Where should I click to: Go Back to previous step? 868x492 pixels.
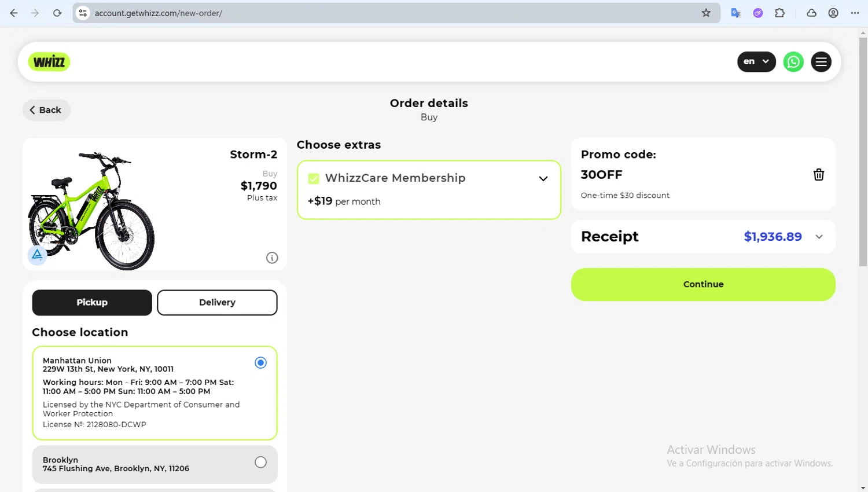(x=46, y=110)
